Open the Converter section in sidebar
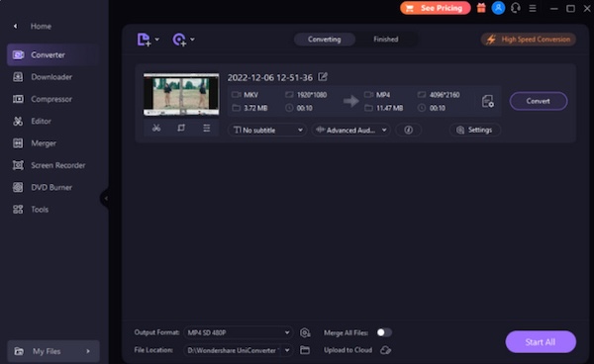 [x=53, y=54]
